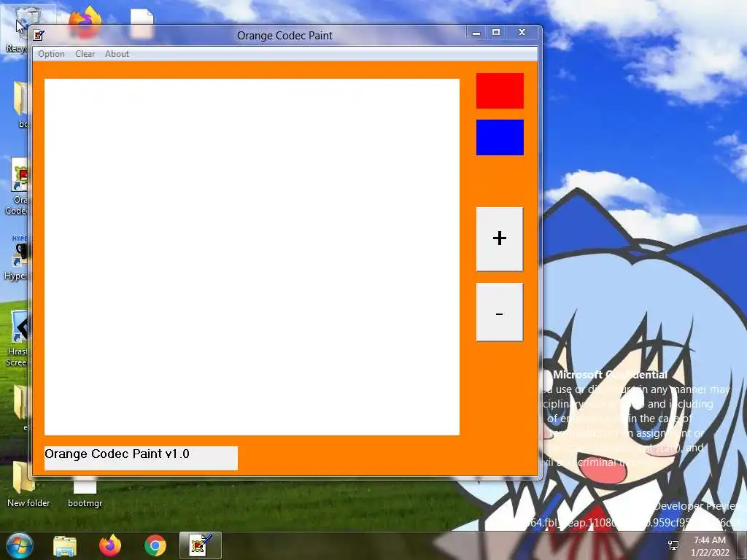Image resolution: width=747 pixels, height=560 pixels.
Task: Close the Orange Codec Paint window
Action: pos(522,32)
